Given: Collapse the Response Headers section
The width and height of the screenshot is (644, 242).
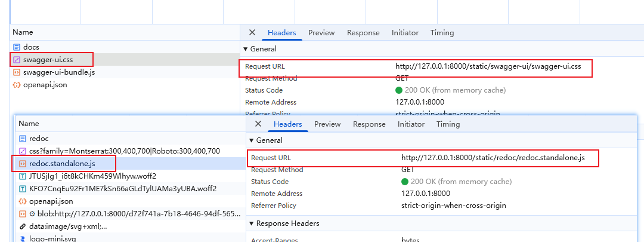Looking at the screenshot, I should point(252,223).
